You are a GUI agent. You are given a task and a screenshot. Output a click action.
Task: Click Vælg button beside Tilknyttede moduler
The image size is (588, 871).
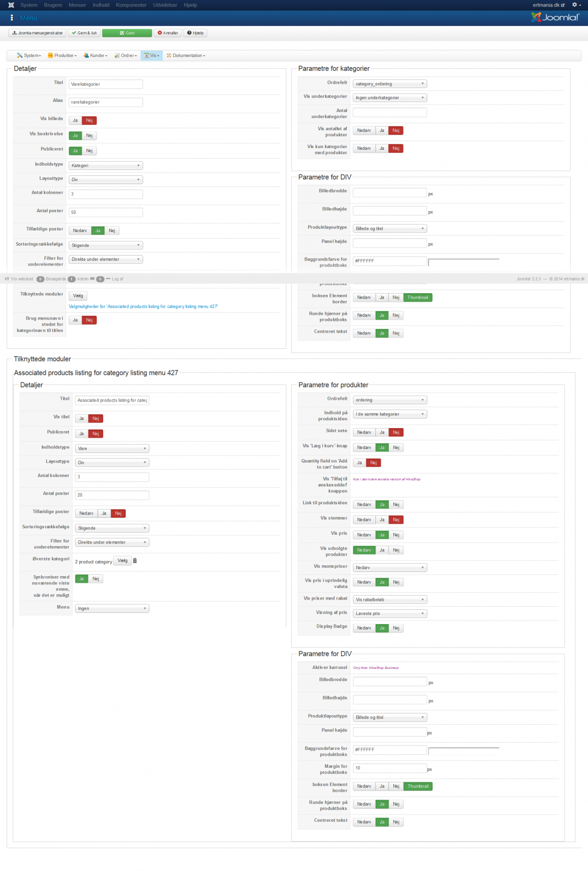pos(78,296)
